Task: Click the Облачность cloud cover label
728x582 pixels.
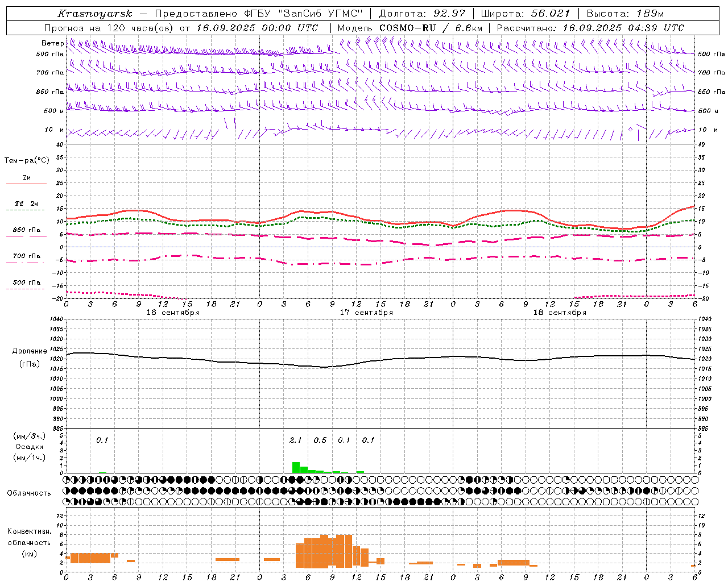Action: click(x=29, y=493)
